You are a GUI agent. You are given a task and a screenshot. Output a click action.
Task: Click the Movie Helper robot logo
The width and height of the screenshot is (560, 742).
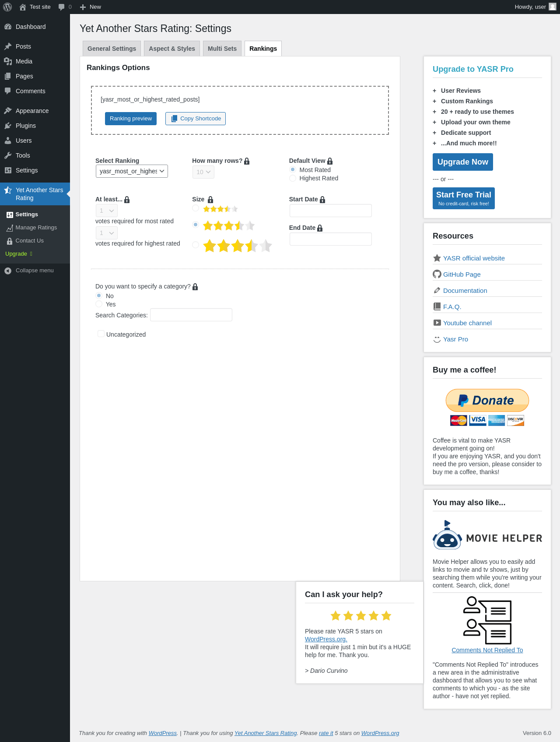click(x=448, y=535)
